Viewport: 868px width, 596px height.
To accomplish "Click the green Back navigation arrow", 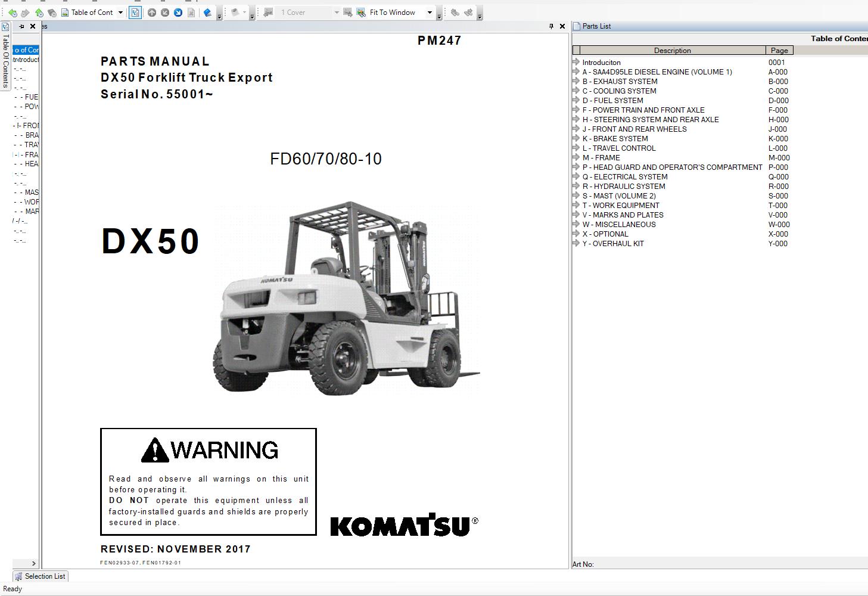I will [x=13, y=12].
